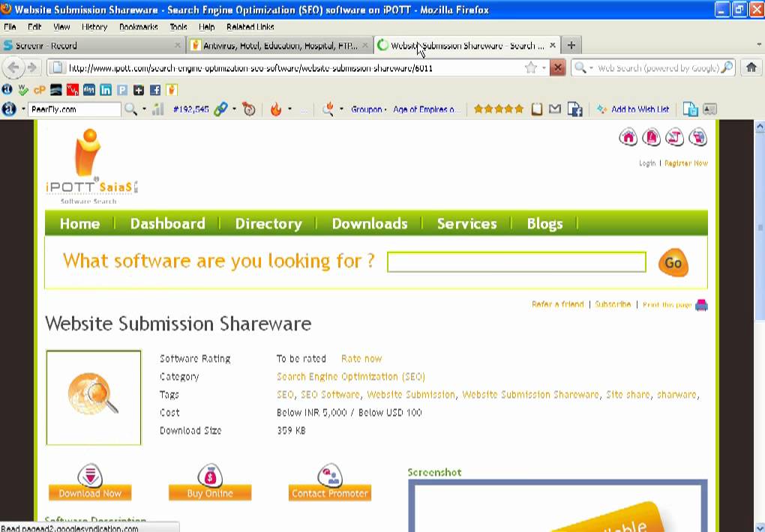Click the software search input field
Screen dimensions: 765x532
[x=516, y=262]
